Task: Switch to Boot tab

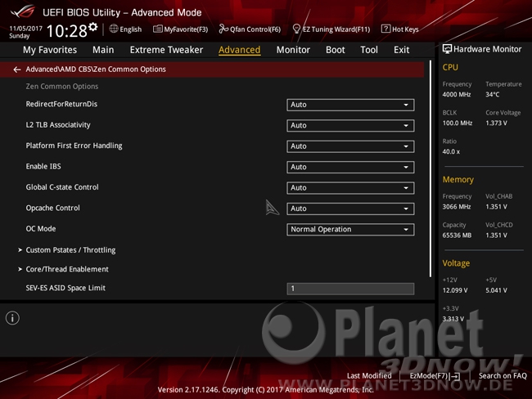Action: pyautogui.click(x=336, y=50)
